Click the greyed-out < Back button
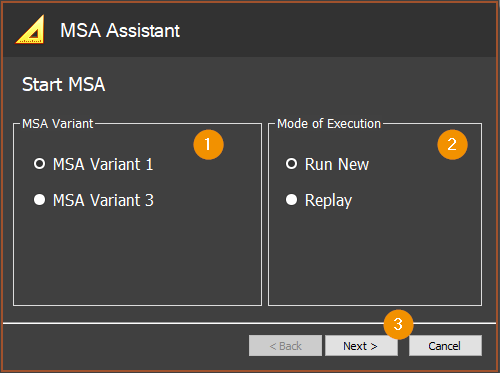 click(x=285, y=346)
